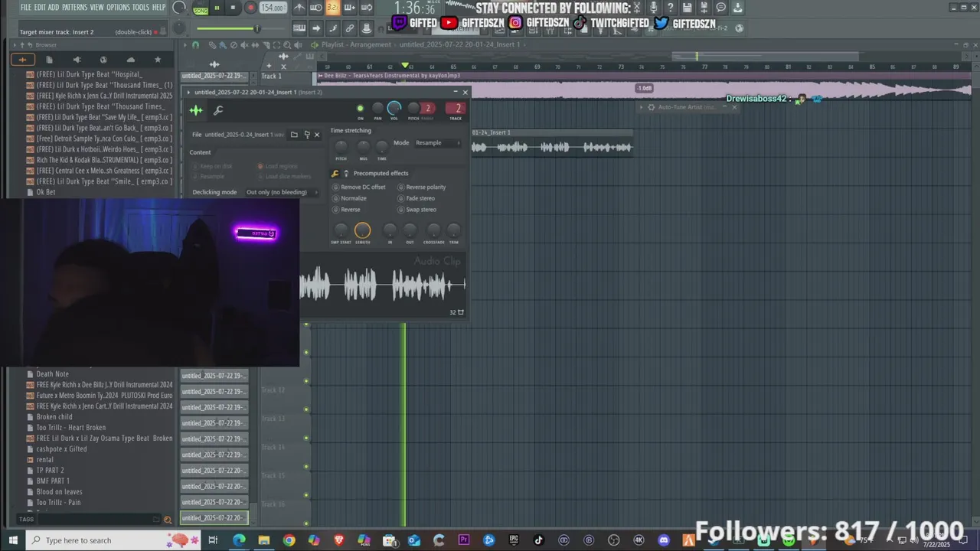Click the red Record button
980x551 pixels.
[x=250, y=8]
